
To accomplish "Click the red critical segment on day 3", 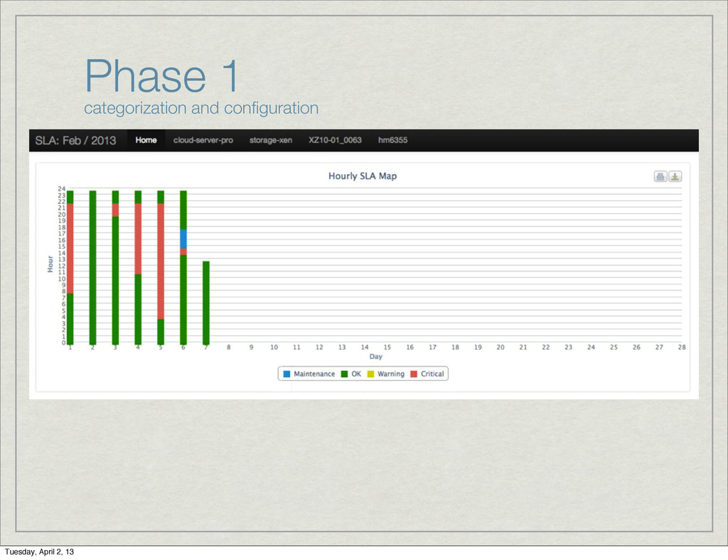I will [x=116, y=210].
